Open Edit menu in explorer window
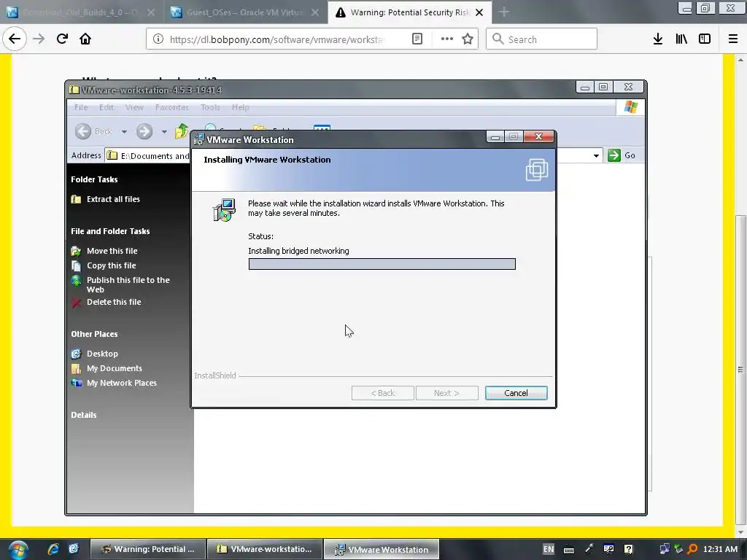Viewport: 747px width, 560px height. 107,107
